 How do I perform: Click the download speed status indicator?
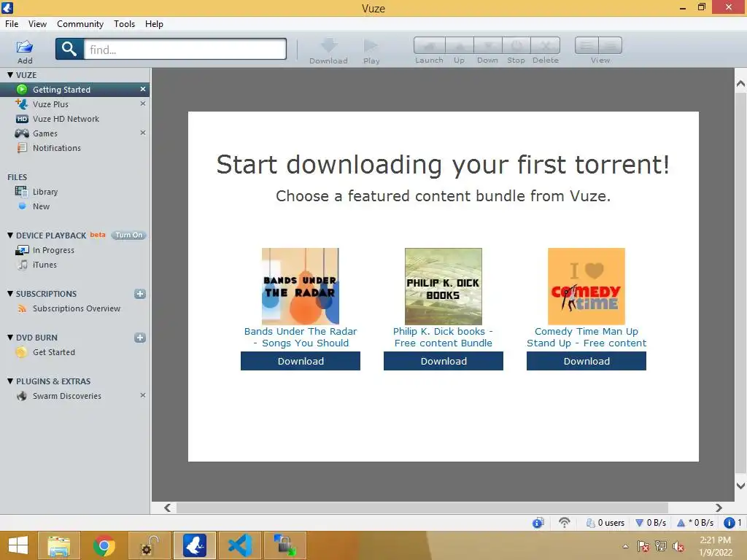click(651, 523)
